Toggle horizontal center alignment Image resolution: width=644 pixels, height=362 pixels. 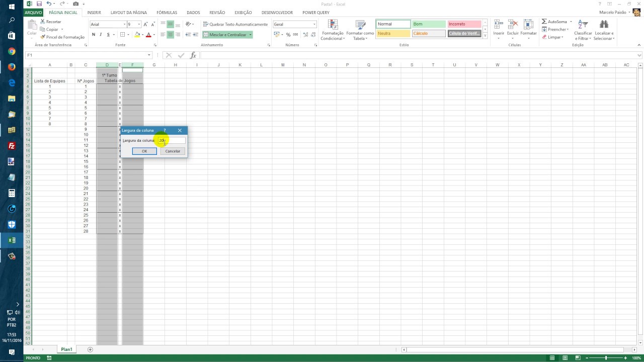[x=170, y=35]
